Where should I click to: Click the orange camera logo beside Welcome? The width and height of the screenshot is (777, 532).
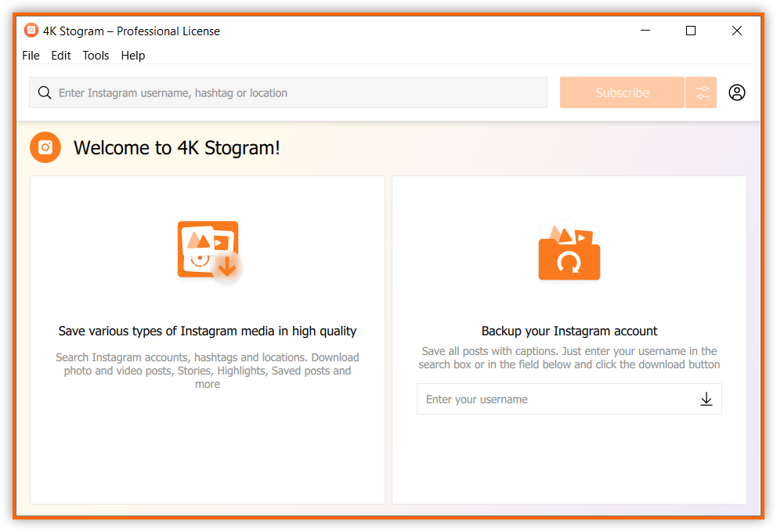tap(45, 147)
